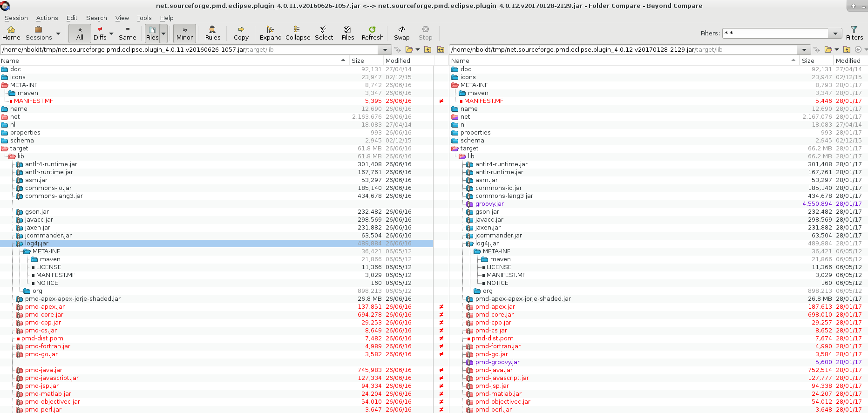This screenshot has width=868, height=413.
Task: Open the Help menu
Action: pyautogui.click(x=167, y=18)
